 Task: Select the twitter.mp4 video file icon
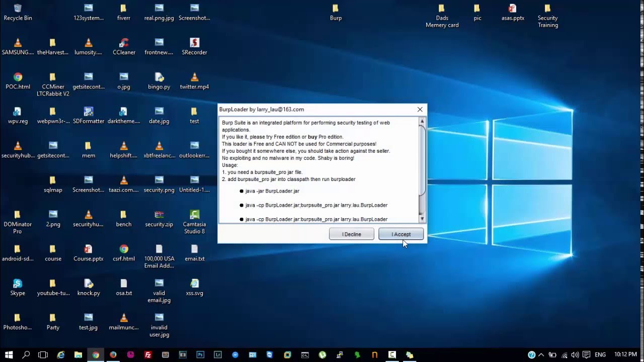(x=194, y=81)
